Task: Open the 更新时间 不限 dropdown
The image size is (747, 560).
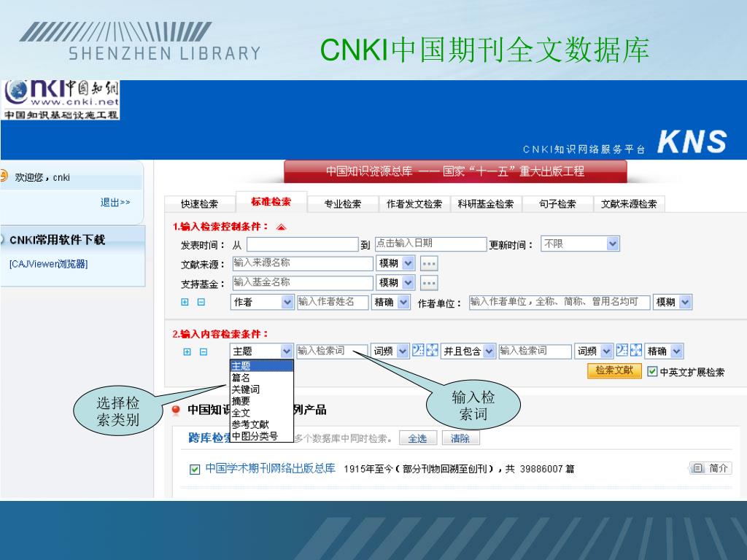Action: tap(580, 244)
